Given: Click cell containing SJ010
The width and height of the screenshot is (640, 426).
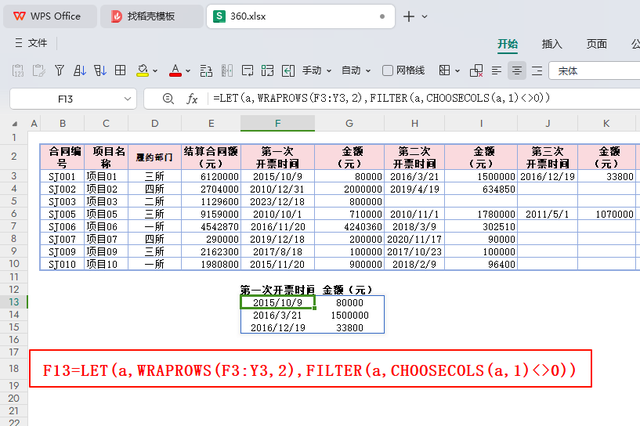Looking at the screenshot, I should [x=62, y=264].
